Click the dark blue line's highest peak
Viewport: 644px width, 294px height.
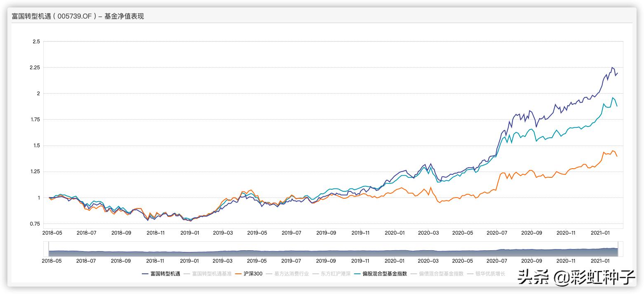(612, 67)
